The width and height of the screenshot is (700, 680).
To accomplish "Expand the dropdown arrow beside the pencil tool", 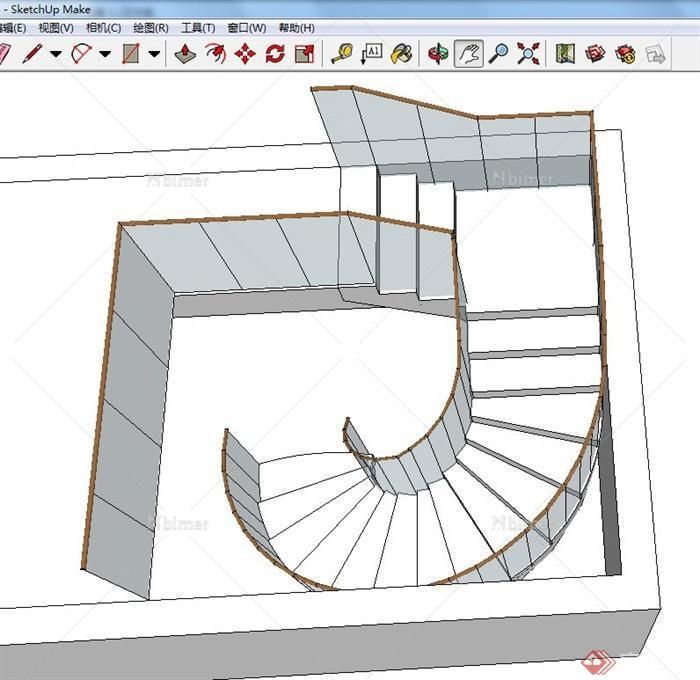I will 56,54.
